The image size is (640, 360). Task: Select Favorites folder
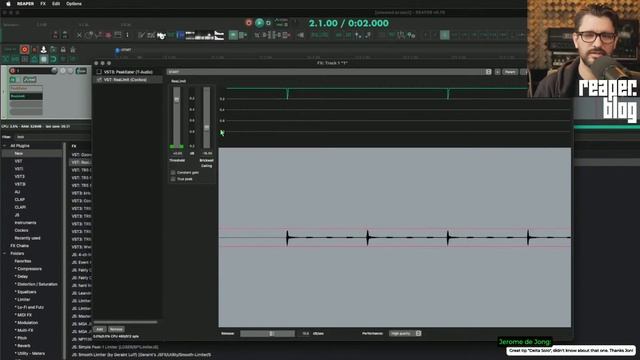click(23, 261)
